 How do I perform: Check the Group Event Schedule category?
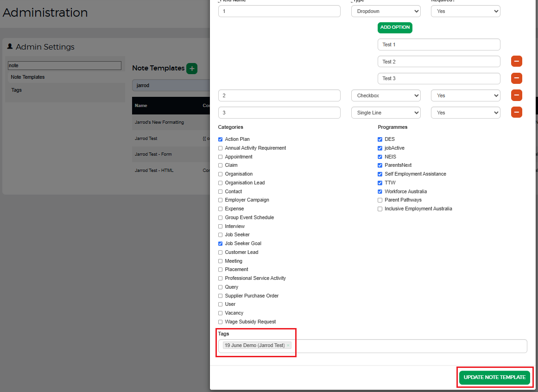pyautogui.click(x=220, y=217)
